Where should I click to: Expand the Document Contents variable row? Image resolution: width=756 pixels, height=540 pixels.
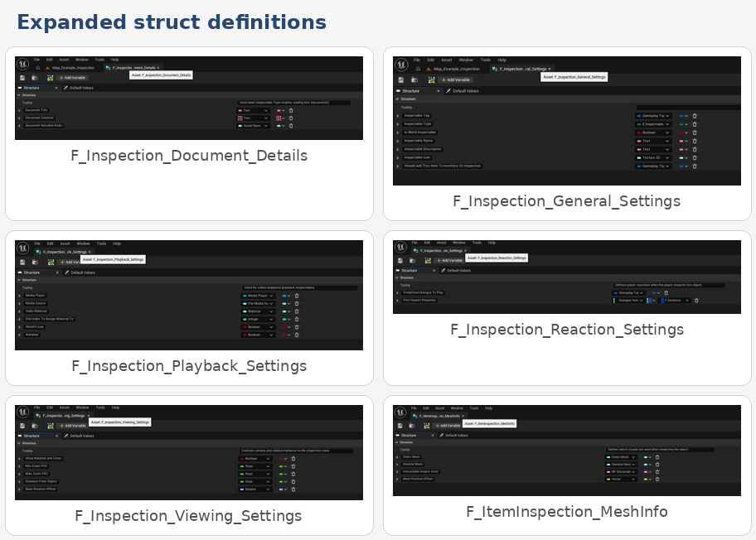[x=19, y=118]
